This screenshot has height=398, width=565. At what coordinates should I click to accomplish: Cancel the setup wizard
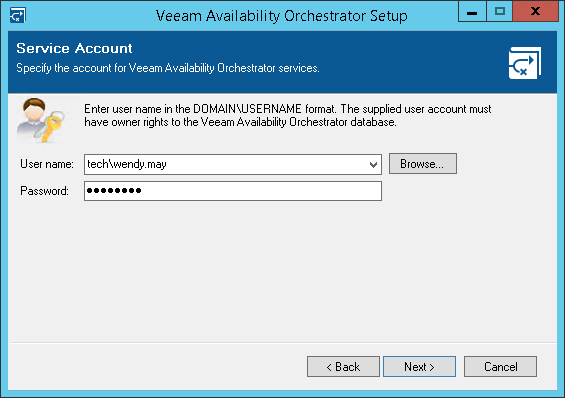[500, 367]
